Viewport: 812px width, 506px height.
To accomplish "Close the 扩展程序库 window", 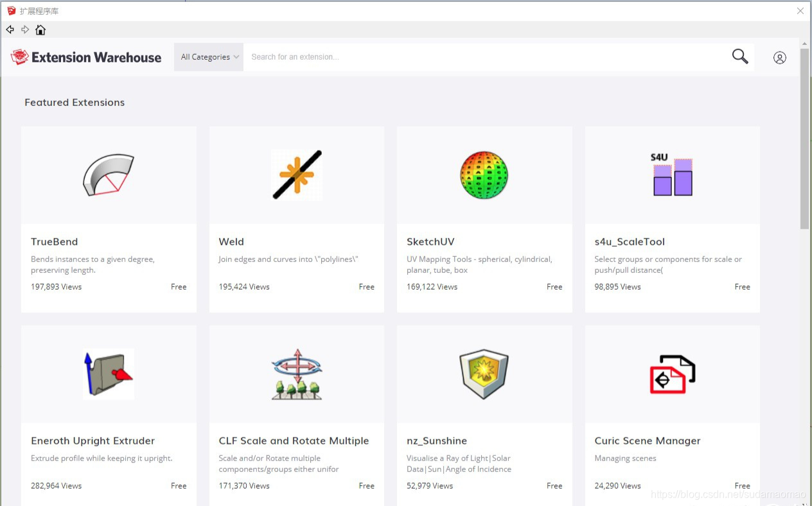I will pos(800,11).
